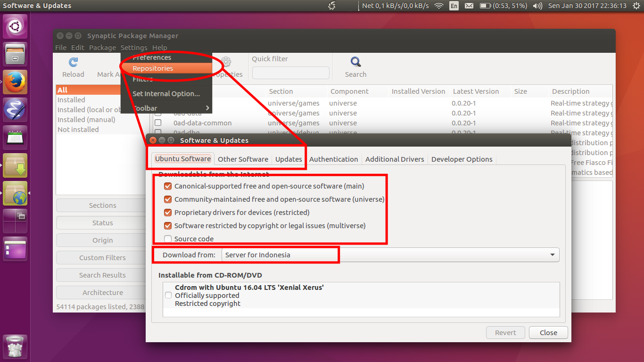Mark the 0ad-data-common package checkbox
644x362 pixels.
(158, 123)
